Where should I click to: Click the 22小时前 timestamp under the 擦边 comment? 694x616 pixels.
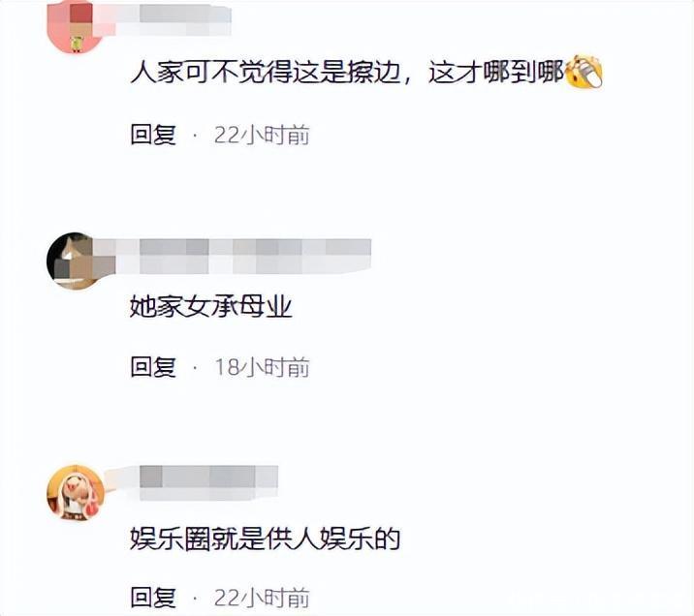point(262,135)
